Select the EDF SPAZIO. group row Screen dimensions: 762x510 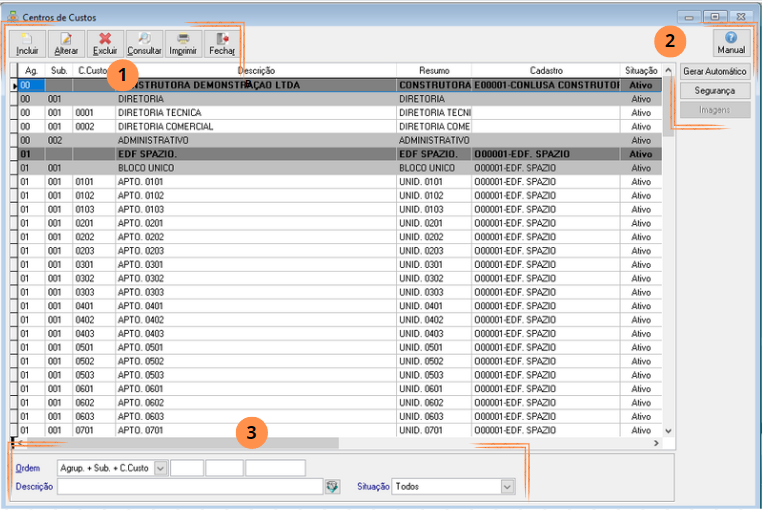(340, 154)
